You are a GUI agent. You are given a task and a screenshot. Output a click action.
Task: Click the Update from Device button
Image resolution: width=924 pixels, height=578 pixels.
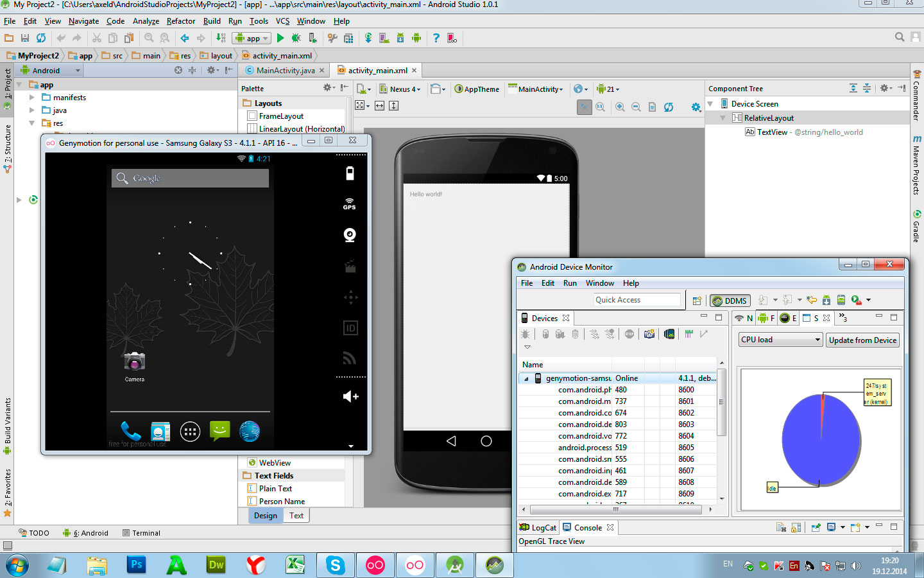tap(862, 340)
